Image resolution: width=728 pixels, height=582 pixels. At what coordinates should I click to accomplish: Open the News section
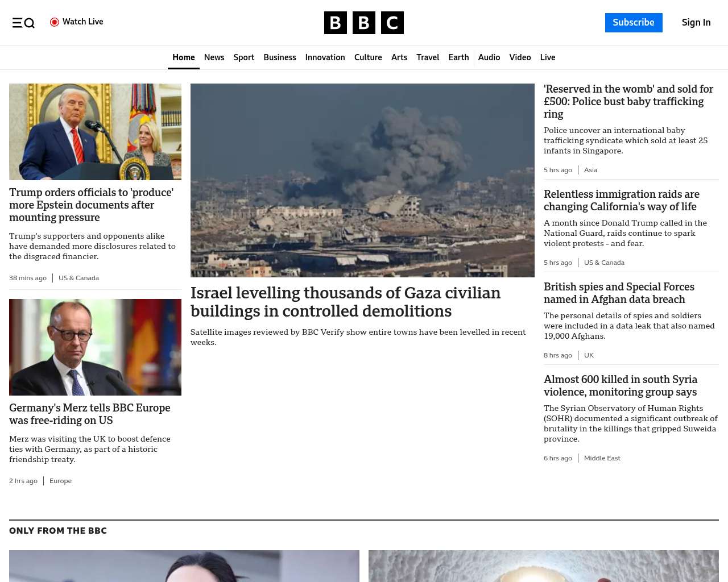[x=214, y=57]
